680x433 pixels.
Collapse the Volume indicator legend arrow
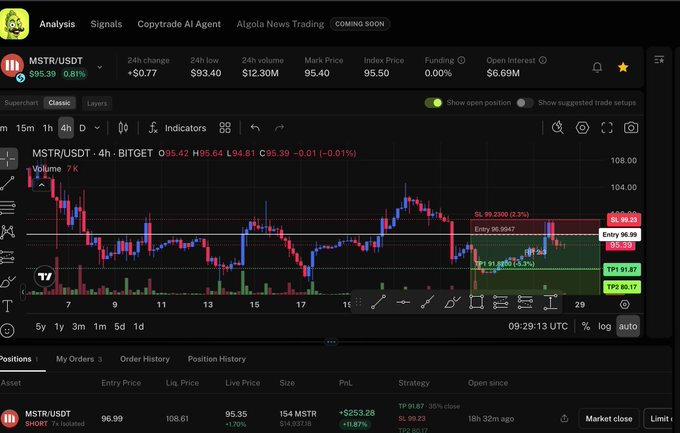click(x=41, y=185)
